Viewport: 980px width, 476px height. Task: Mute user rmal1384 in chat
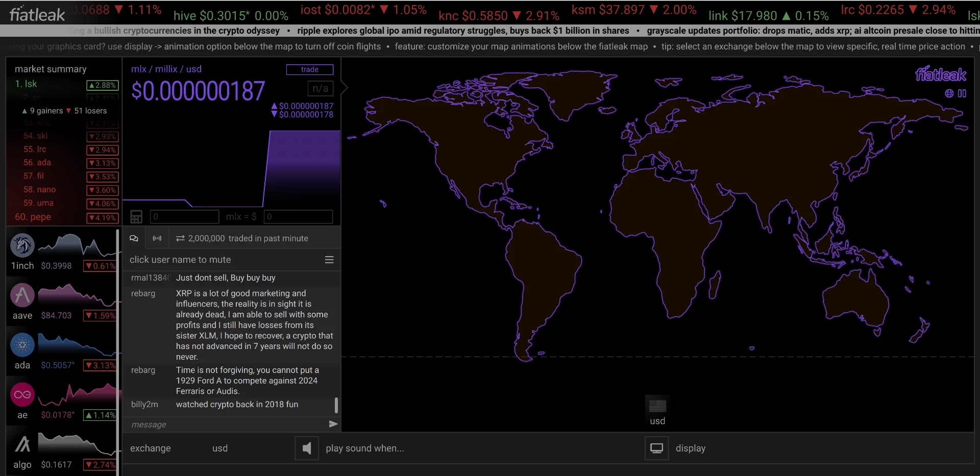[151, 278]
